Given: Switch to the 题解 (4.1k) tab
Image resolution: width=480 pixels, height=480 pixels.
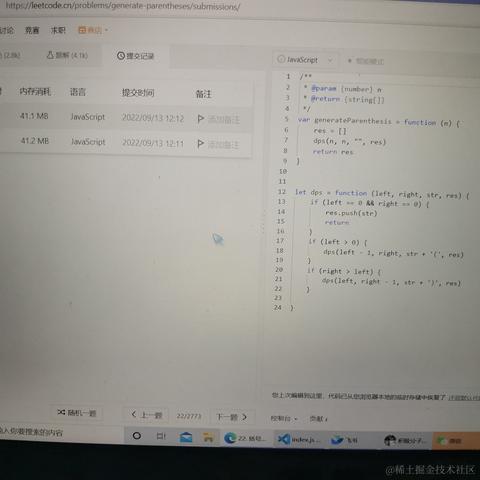Looking at the screenshot, I should [67, 55].
